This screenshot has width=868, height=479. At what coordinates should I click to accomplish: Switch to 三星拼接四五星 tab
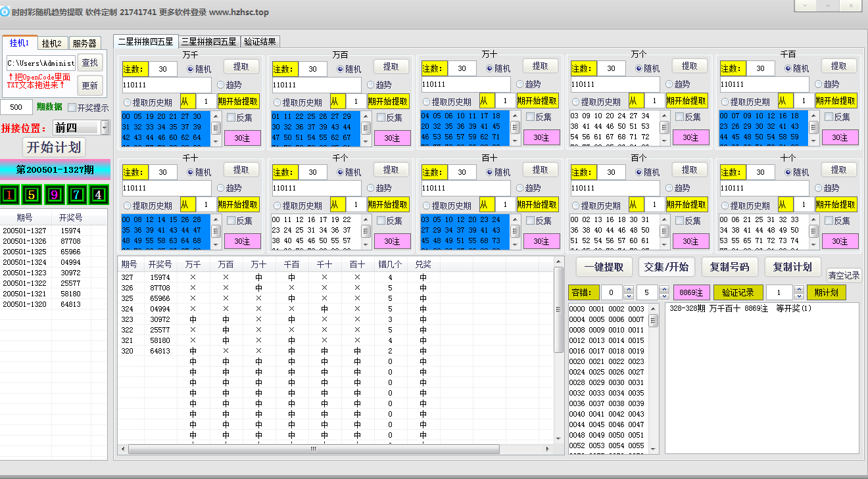coord(209,41)
